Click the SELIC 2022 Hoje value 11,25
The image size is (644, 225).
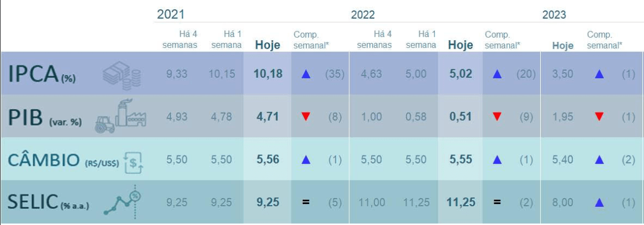pos(461,202)
